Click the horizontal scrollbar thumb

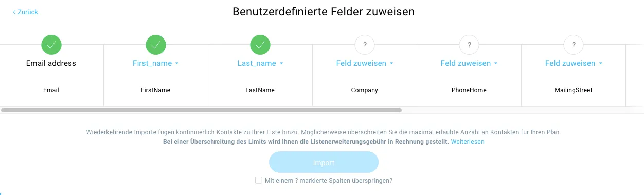[x=201, y=110]
